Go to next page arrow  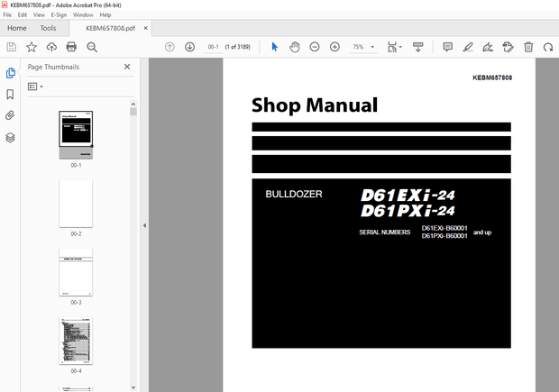tap(189, 47)
